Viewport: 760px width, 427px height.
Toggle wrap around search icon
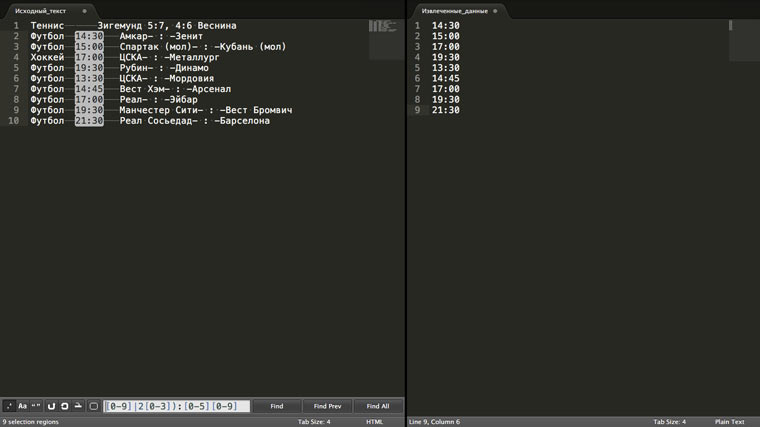pos(64,406)
